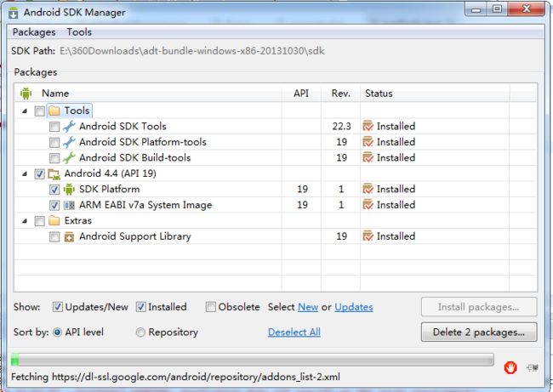Click the Status column header
The height and width of the screenshot is (392, 553).
[x=435, y=94]
